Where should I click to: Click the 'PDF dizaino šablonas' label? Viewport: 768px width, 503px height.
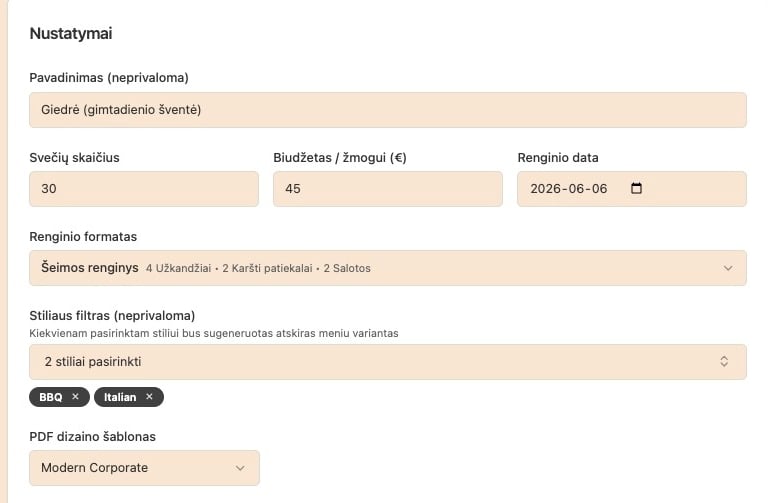92,436
